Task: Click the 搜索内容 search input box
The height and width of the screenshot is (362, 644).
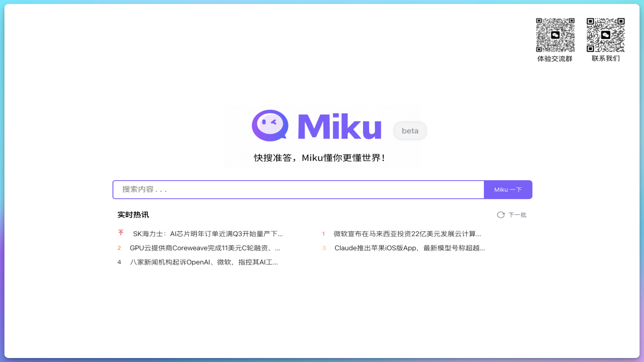Action: click(x=298, y=189)
